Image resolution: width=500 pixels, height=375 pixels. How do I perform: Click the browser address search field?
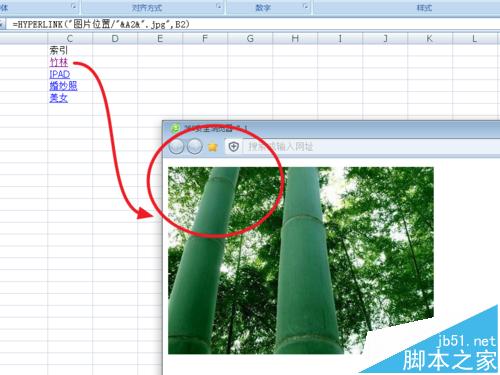[x=372, y=147]
